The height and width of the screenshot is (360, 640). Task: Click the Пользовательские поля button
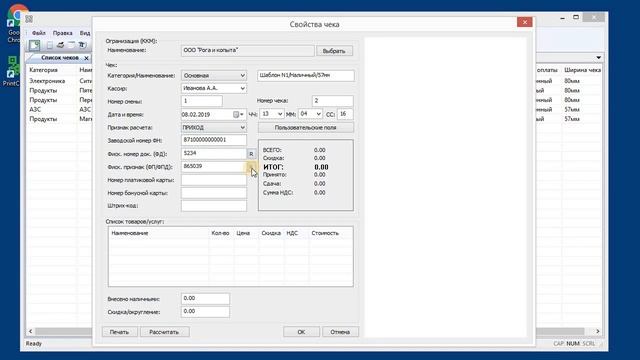(x=306, y=127)
